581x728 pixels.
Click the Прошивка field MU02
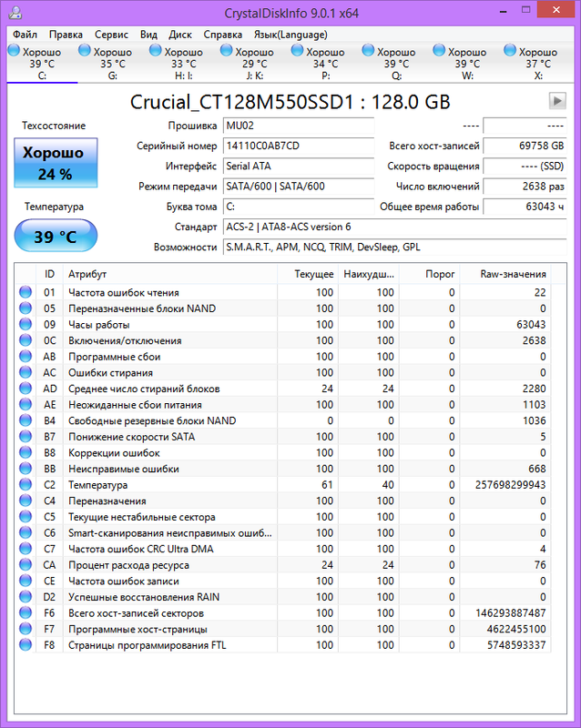tap(299, 126)
